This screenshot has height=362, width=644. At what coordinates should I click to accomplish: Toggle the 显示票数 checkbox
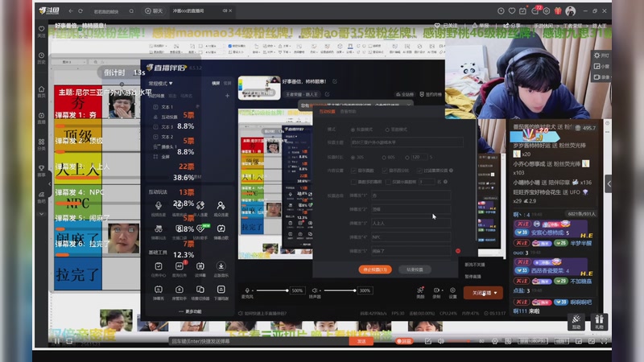[353, 171]
